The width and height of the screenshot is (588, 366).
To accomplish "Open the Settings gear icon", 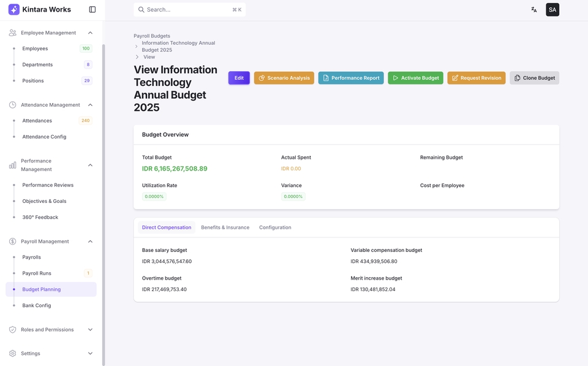I will point(11,353).
